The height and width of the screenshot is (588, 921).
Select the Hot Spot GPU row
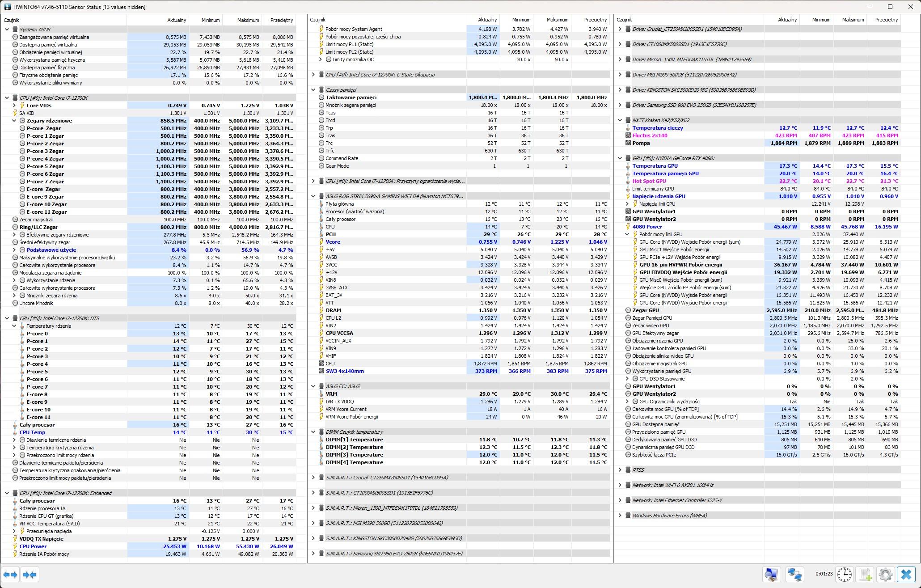pyautogui.click(x=649, y=181)
